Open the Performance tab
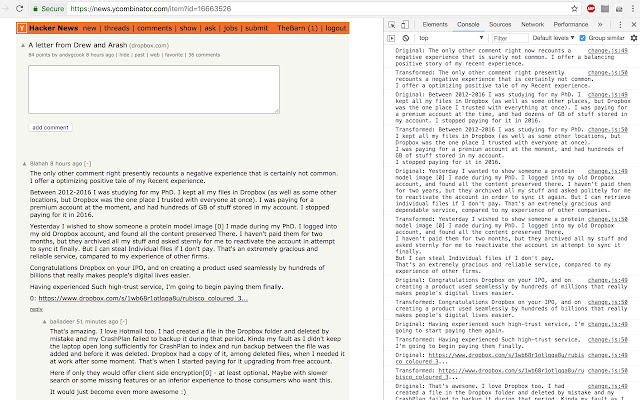Image resolution: width=640 pixels, height=400 pixels. 571,24
